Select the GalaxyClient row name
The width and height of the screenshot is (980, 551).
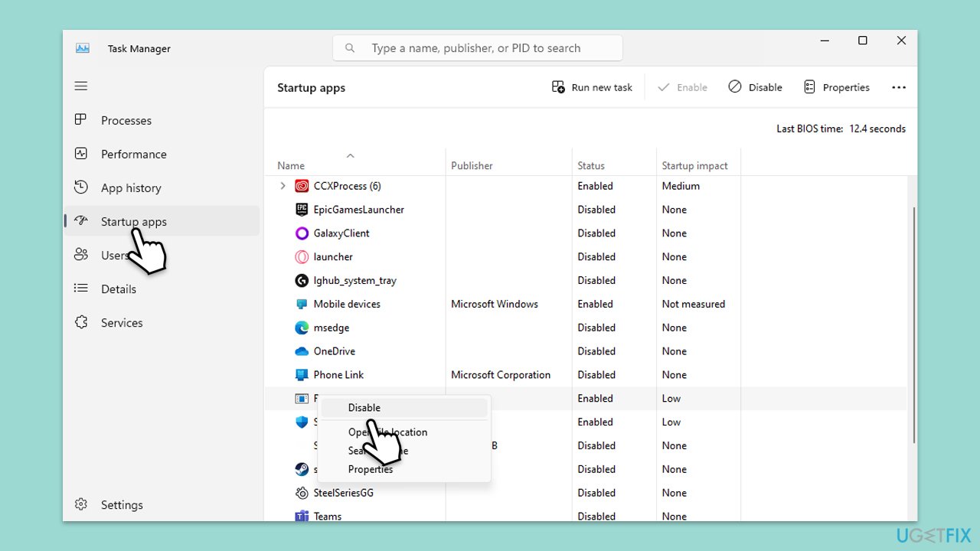coord(341,233)
